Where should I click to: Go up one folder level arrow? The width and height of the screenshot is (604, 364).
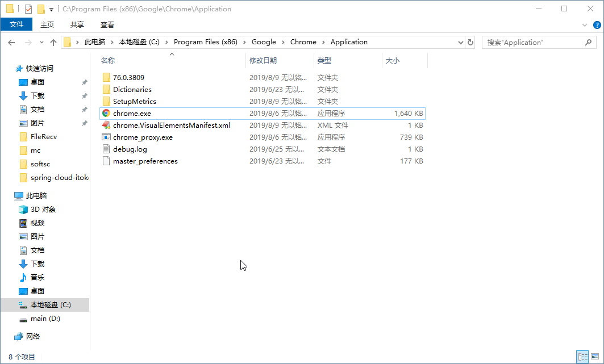pos(53,43)
